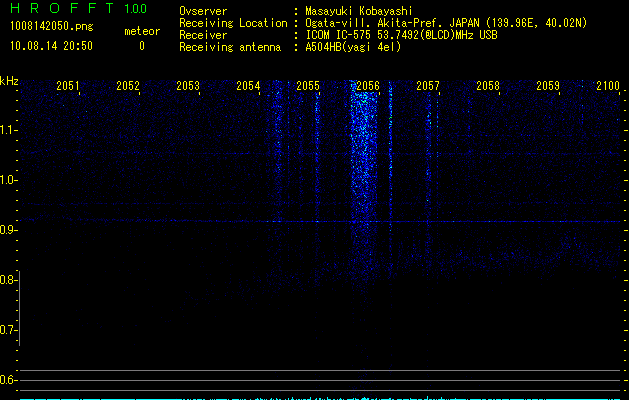Select the file name 1008142050.png
Viewport: 629px width, 400px height.
point(51,27)
